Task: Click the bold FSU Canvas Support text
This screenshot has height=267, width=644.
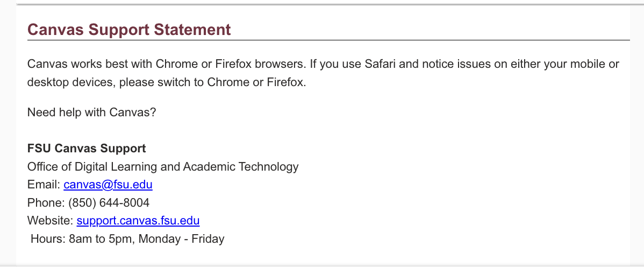Action: coord(87,148)
